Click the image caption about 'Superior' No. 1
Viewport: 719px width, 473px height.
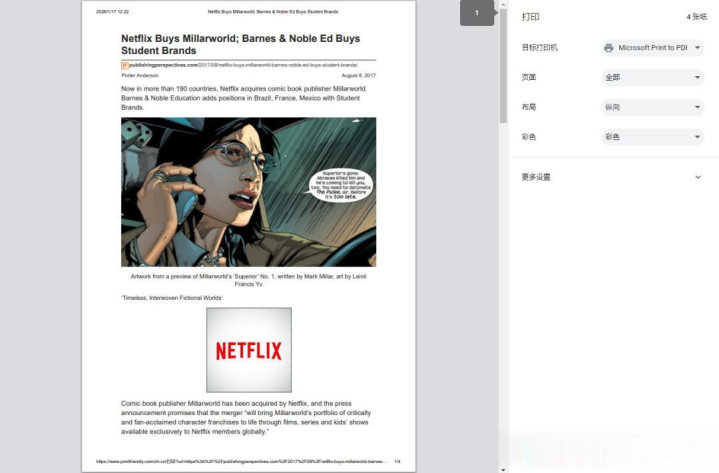pyautogui.click(x=249, y=280)
